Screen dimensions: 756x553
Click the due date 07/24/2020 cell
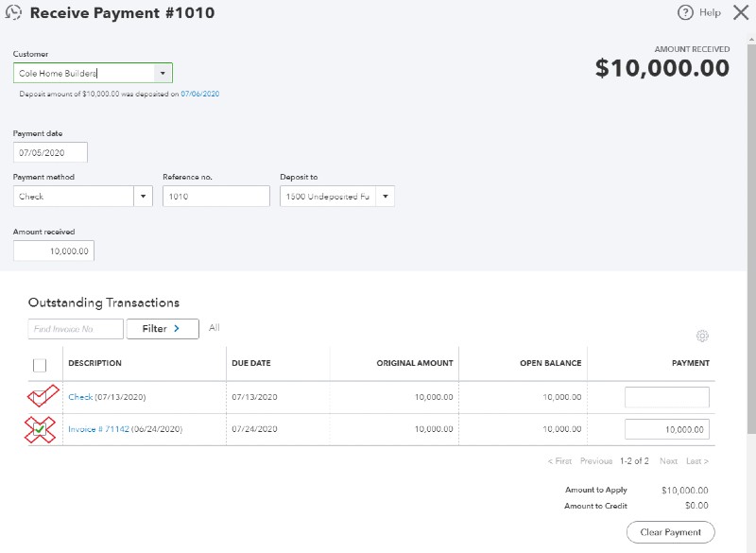[x=254, y=429]
